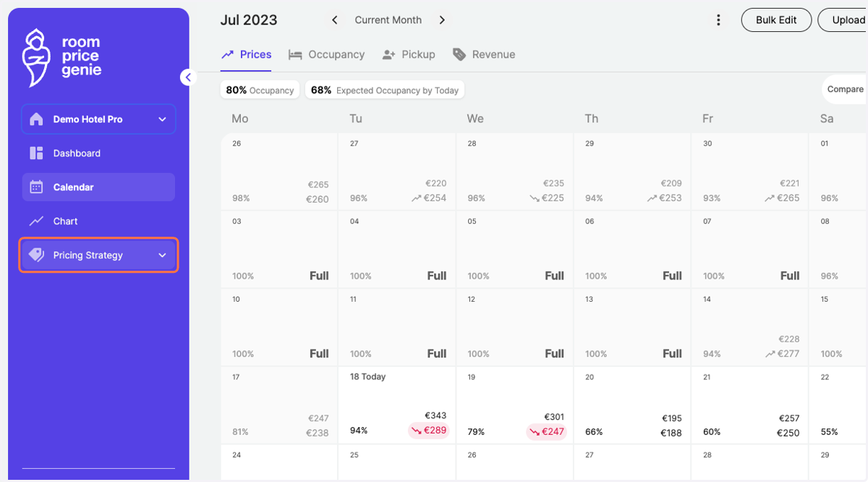
Task: Switch to the Revenue tab
Action: [x=484, y=55]
